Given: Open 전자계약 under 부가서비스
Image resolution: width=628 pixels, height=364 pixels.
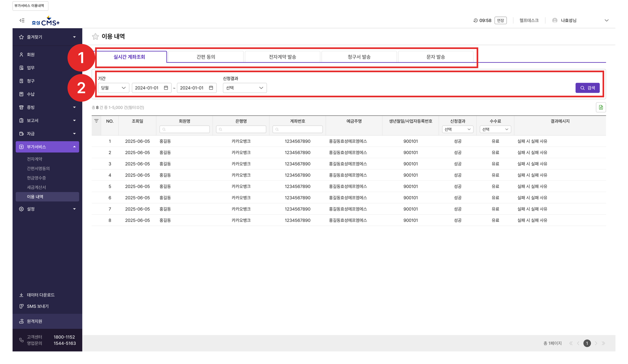Looking at the screenshot, I should click(x=35, y=159).
